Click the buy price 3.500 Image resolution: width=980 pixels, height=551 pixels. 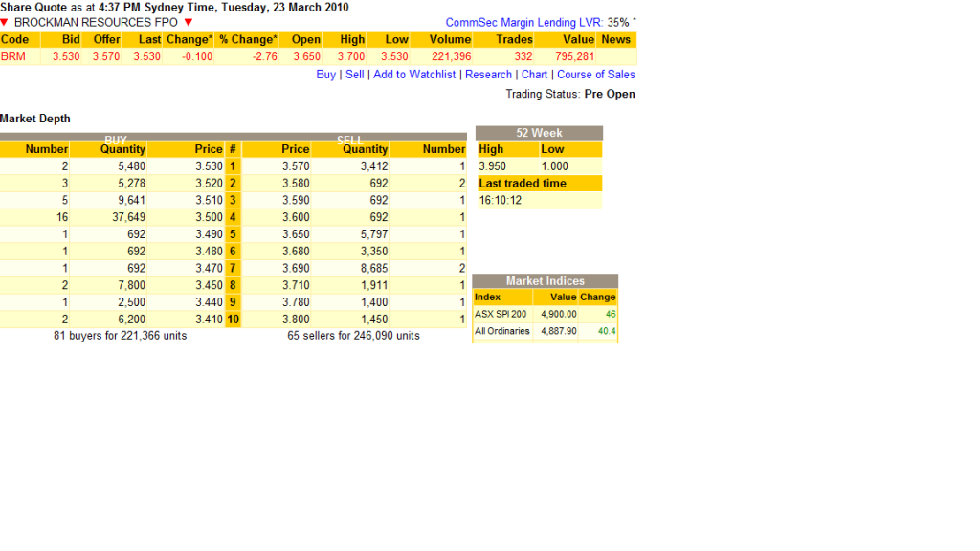pyautogui.click(x=209, y=217)
